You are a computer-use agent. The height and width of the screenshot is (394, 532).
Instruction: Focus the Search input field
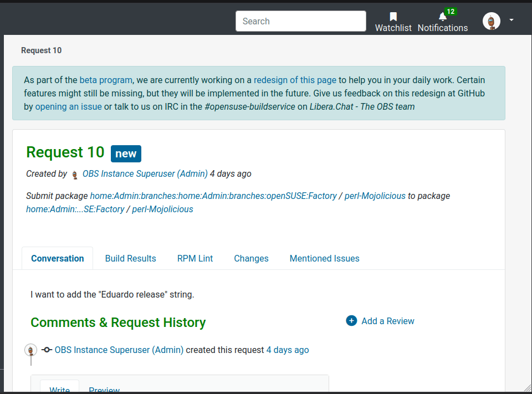click(300, 21)
